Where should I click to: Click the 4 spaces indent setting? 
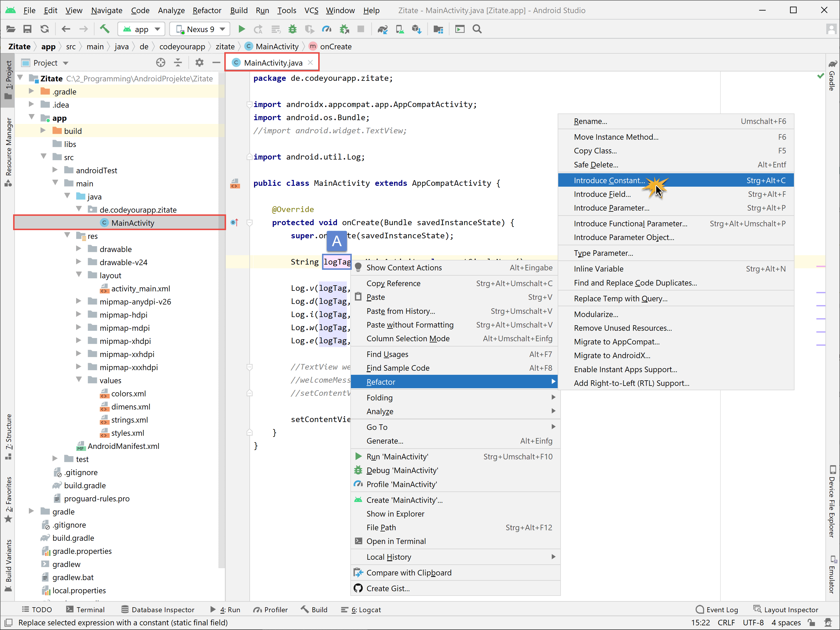(x=786, y=623)
